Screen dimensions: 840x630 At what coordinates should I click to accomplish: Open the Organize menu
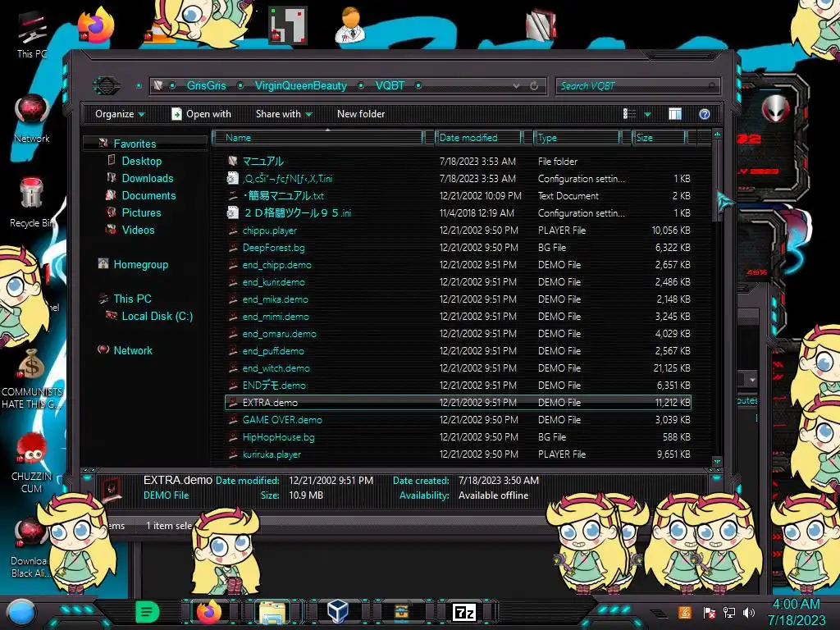click(x=120, y=114)
